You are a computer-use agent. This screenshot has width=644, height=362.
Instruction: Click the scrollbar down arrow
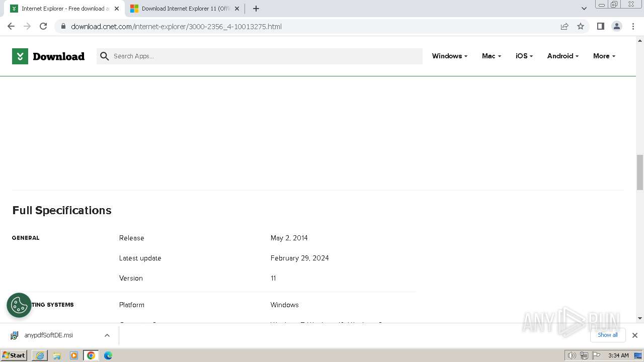(x=640, y=318)
